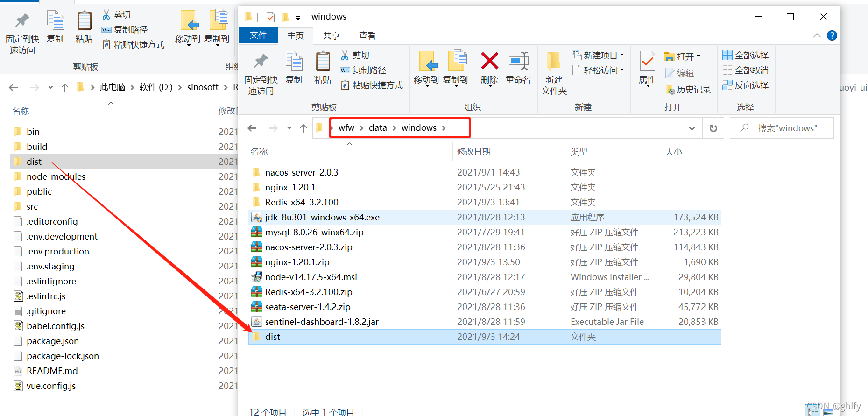The width and height of the screenshot is (868, 416).
Task: Click '软件 (D:)' breadcrumb in background window
Action: (x=156, y=87)
